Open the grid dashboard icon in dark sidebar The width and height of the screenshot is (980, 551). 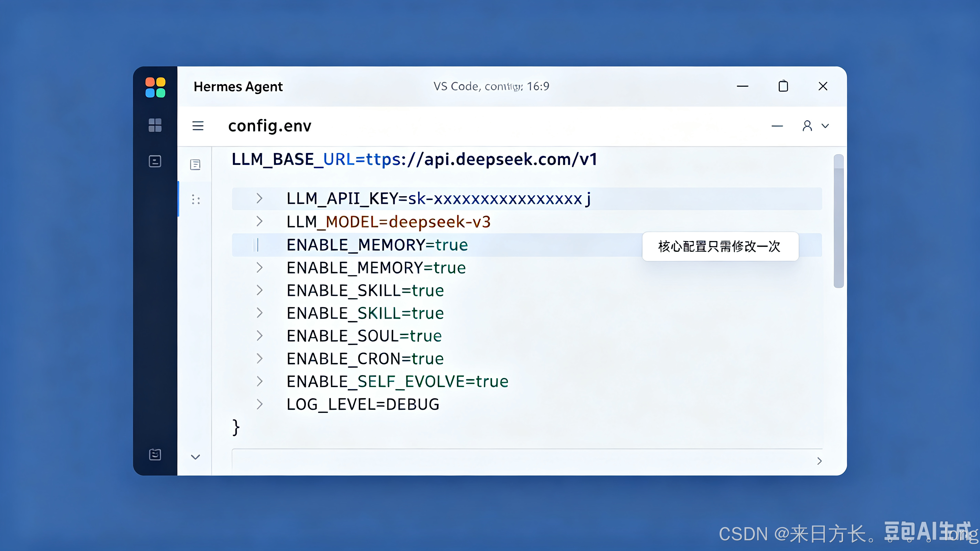155,125
